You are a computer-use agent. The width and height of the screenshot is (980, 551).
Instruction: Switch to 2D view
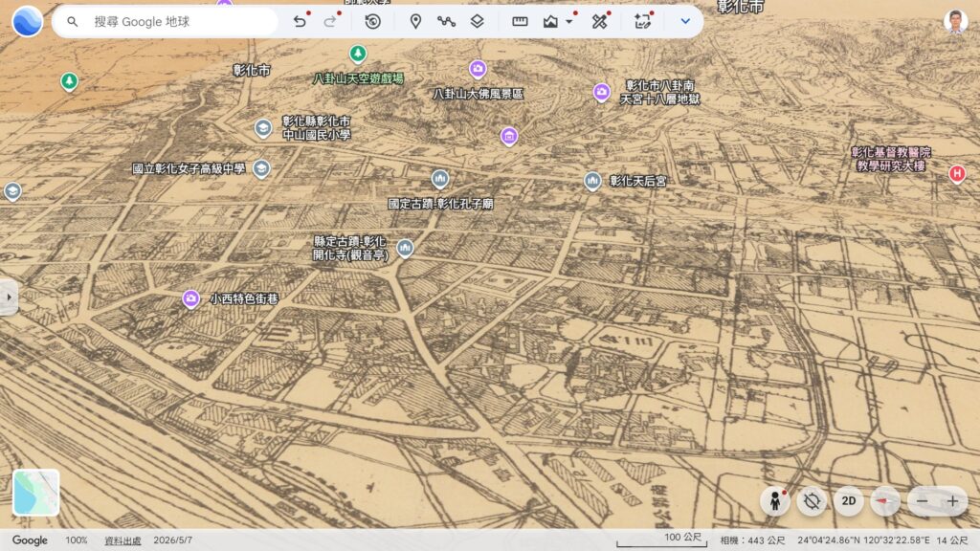point(848,501)
